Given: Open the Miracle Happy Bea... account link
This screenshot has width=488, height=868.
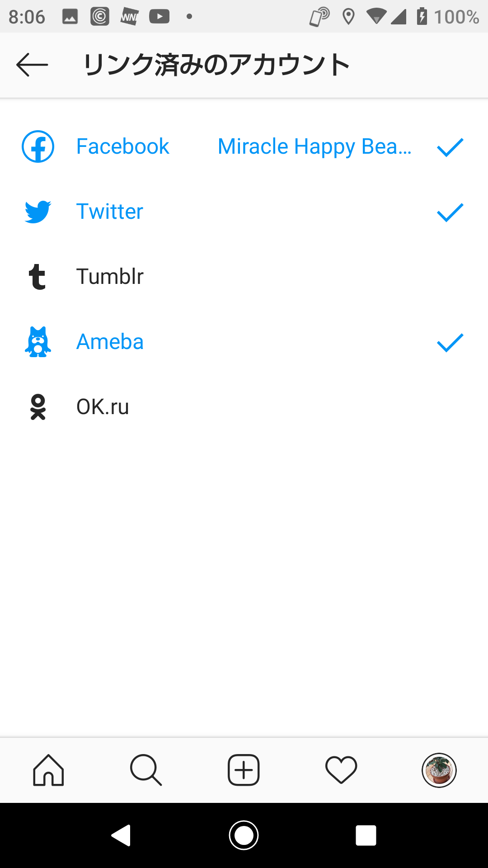Looking at the screenshot, I should [314, 146].
